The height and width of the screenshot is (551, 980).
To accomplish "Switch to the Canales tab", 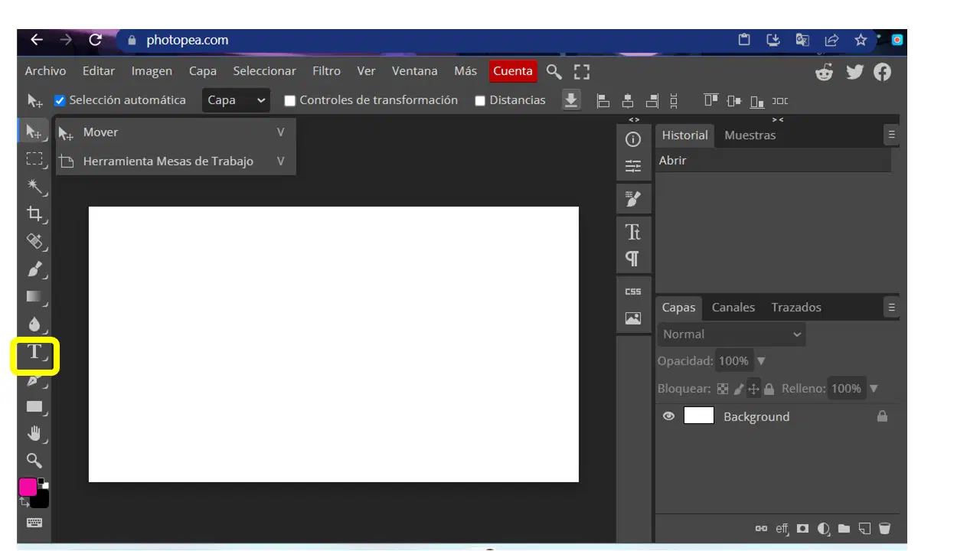I will tap(733, 307).
